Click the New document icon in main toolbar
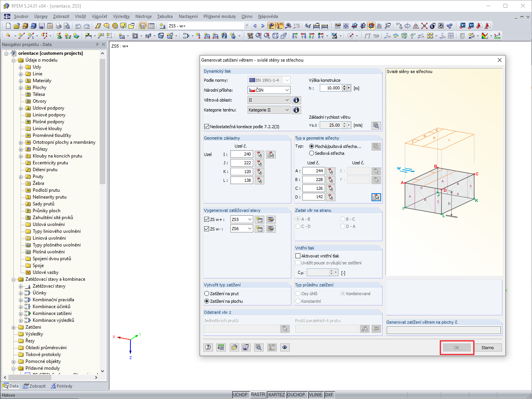The image size is (532, 399). tap(8, 26)
